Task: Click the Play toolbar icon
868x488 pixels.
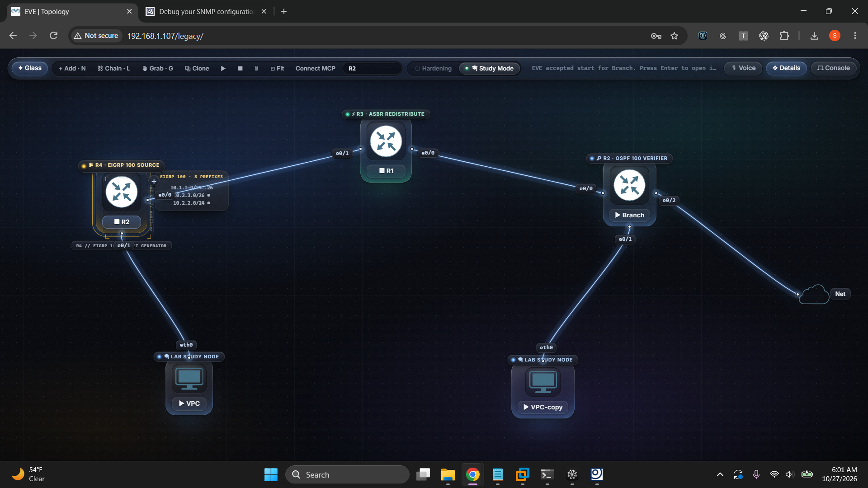Action: tap(223, 68)
